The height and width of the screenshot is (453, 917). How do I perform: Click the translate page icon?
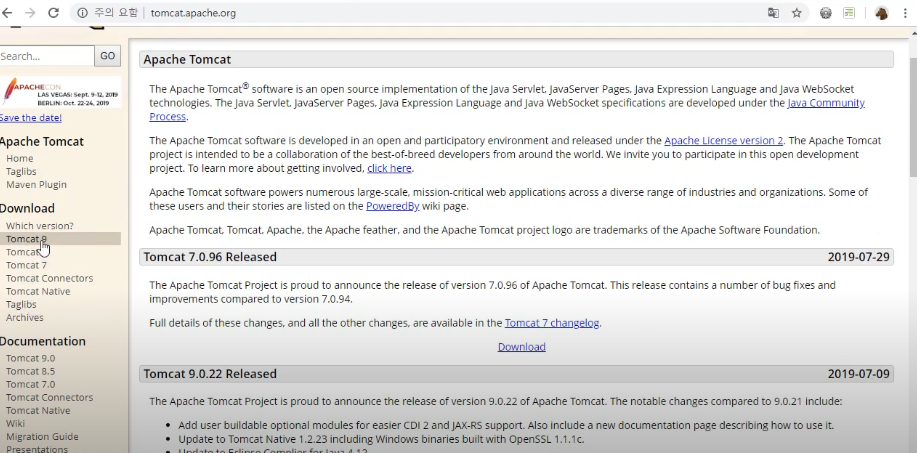coord(773,13)
